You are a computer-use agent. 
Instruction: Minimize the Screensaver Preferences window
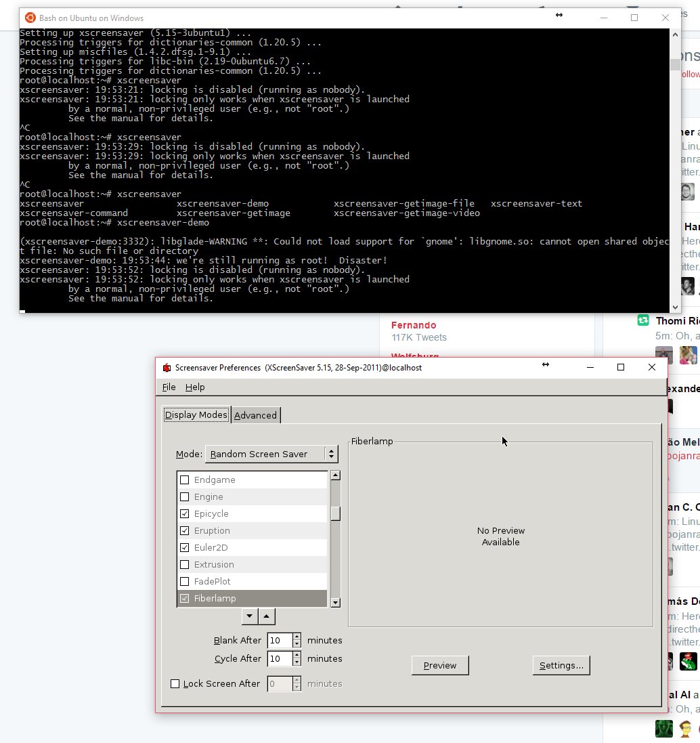click(590, 367)
